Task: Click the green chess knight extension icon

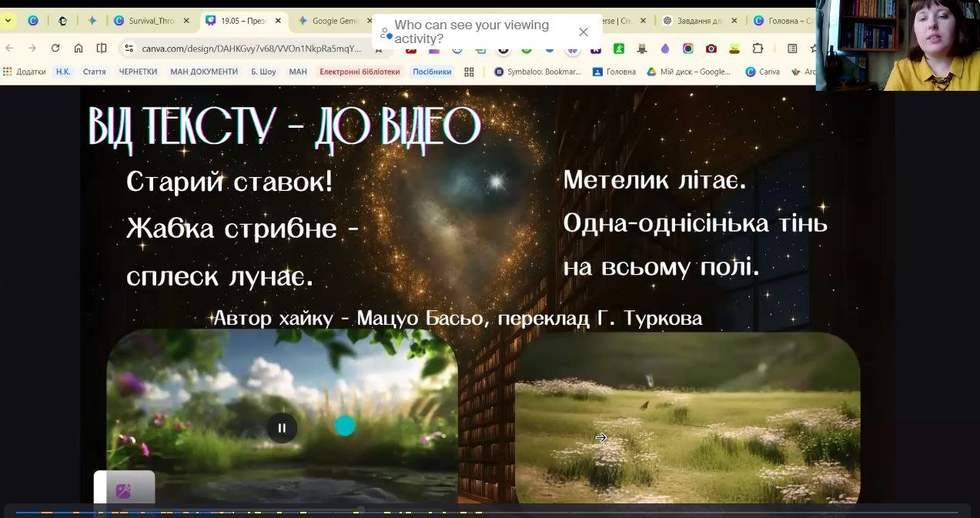Action: 618,48
